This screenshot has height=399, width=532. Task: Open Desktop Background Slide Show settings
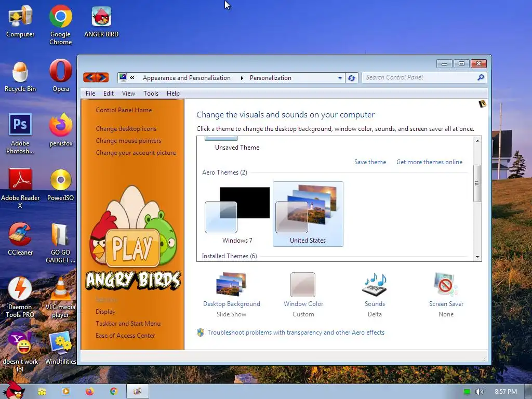231,295
